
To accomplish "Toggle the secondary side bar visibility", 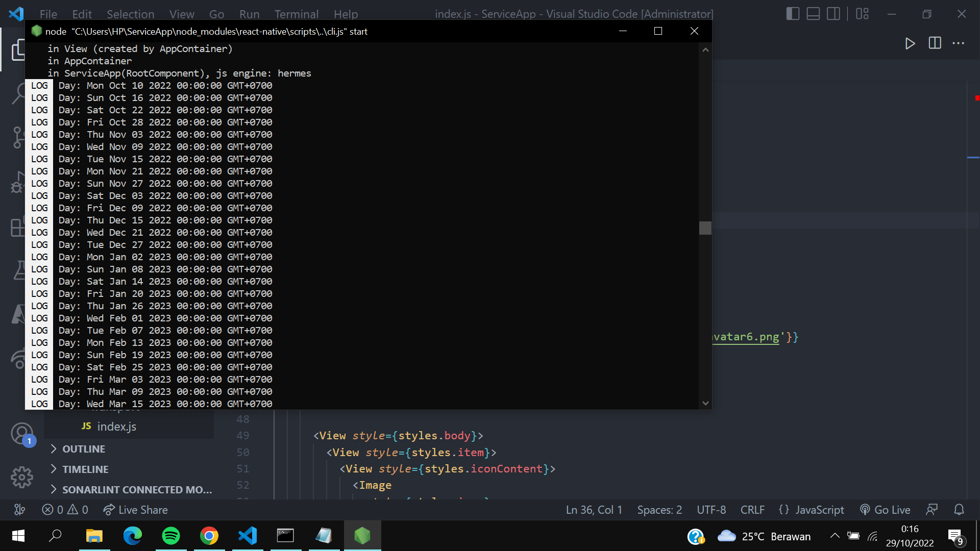I will tap(834, 14).
